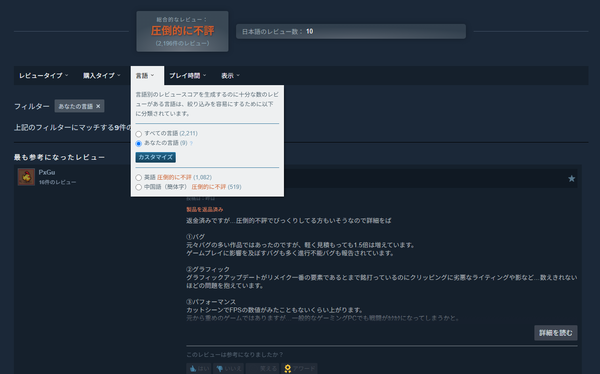
Task: Select the あなたの言語 radio option
Action: pyautogui.click(x=139, y=143)
